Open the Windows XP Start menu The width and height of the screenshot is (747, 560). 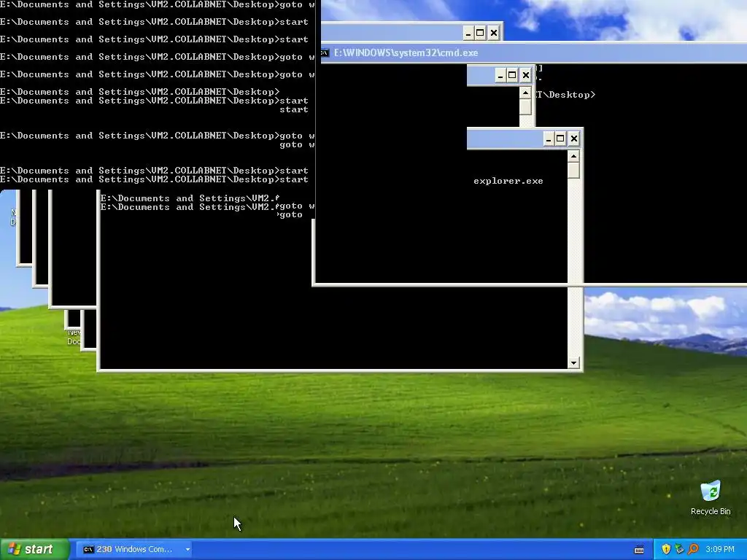[x=34, y=549]
